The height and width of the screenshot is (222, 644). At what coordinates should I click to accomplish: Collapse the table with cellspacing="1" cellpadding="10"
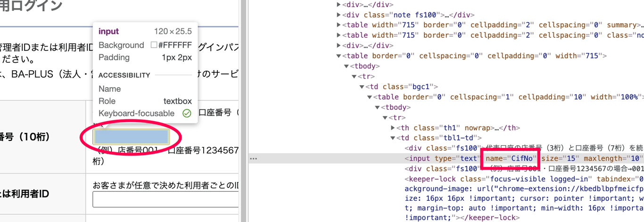[x=370, y=97]
